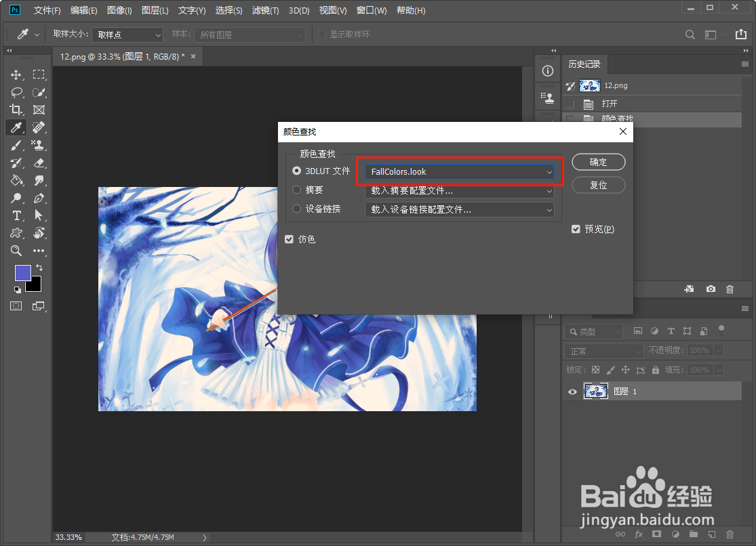Open the 编辑(E) menu

tap(83, 11)
